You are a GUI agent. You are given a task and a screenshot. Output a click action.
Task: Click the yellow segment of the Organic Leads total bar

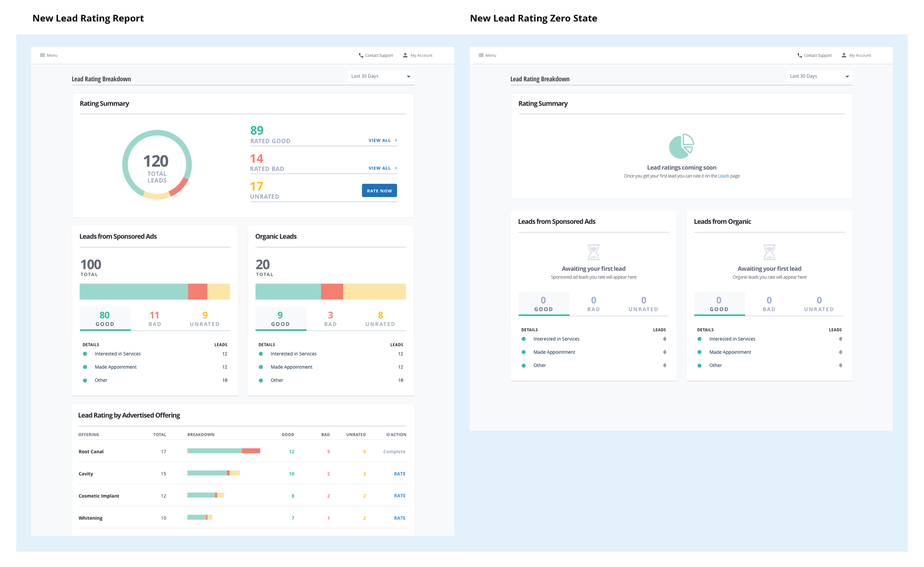click(374, 291)
